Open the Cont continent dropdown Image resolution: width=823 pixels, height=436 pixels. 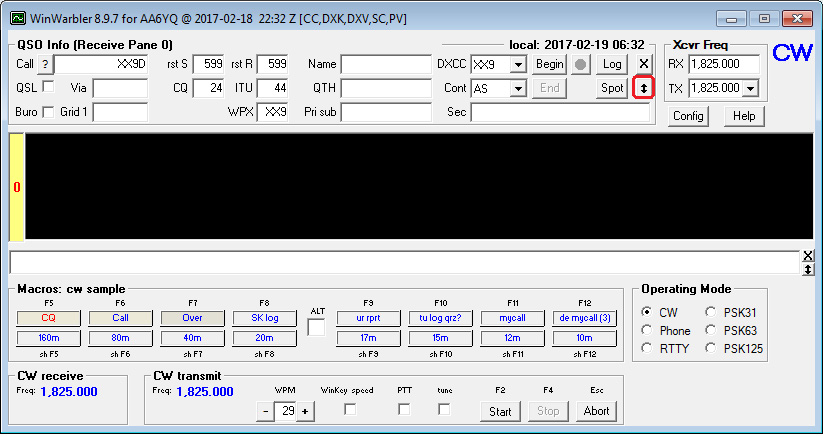518,89
